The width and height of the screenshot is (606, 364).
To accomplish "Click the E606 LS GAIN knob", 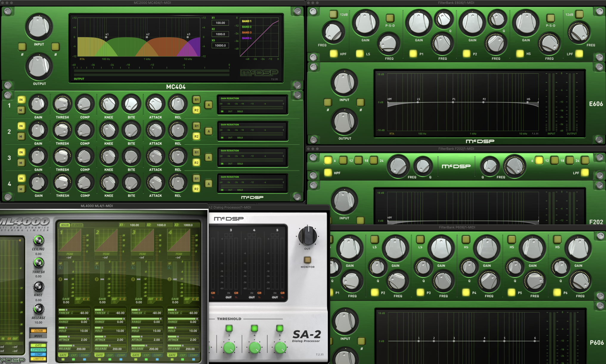I will [x=365, y=23].
